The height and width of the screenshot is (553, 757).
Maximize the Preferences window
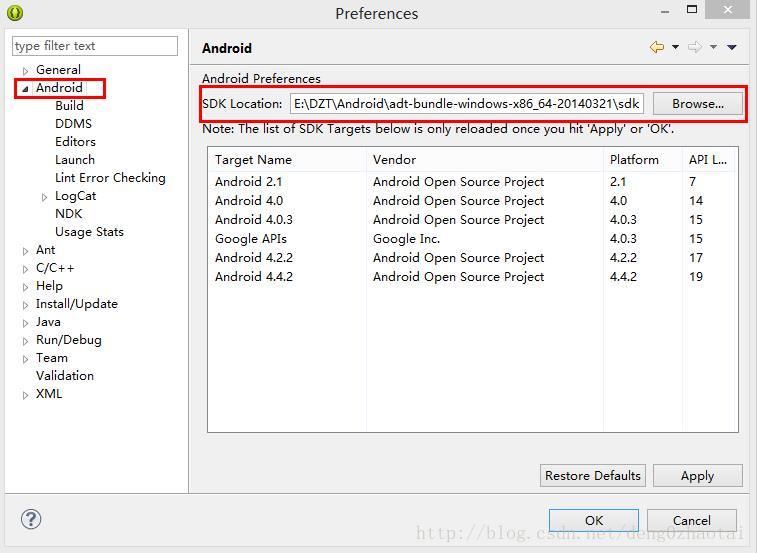[x=692, y=9]
